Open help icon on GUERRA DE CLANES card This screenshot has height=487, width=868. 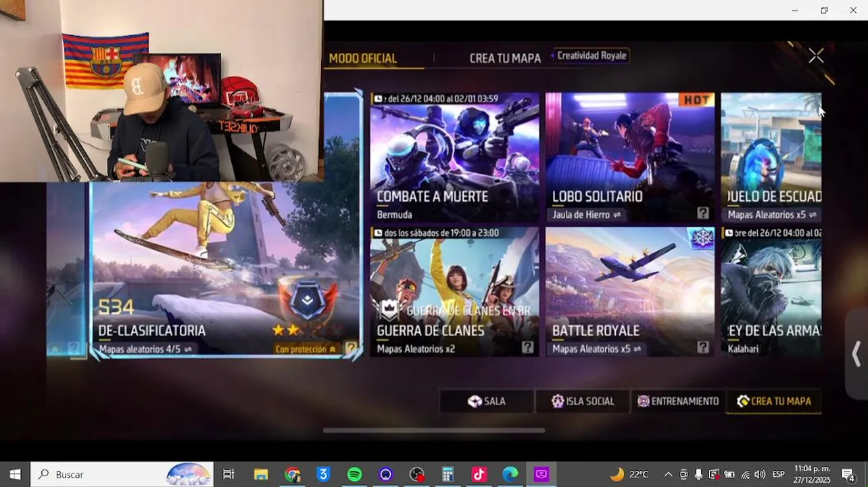pos(527,348)
